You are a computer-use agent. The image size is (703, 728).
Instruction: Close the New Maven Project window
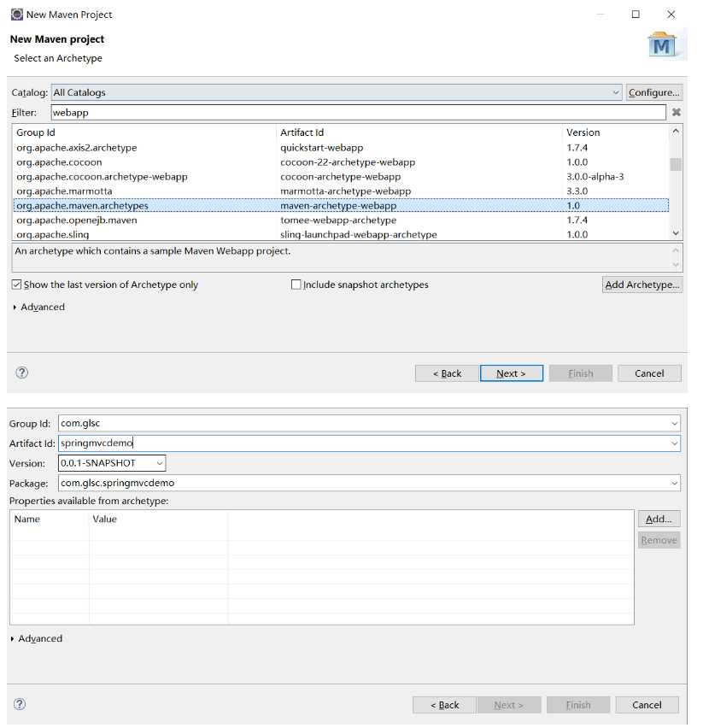pos(671,15)
